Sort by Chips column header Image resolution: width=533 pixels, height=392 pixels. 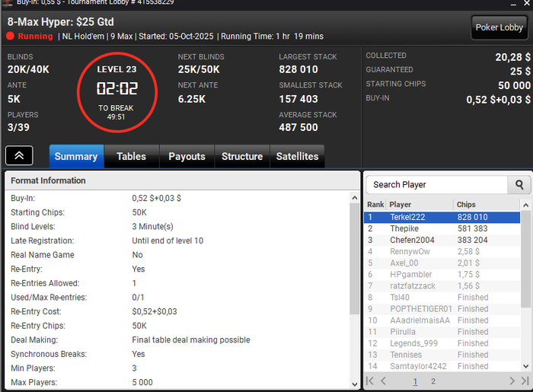(x=487, y=205)
